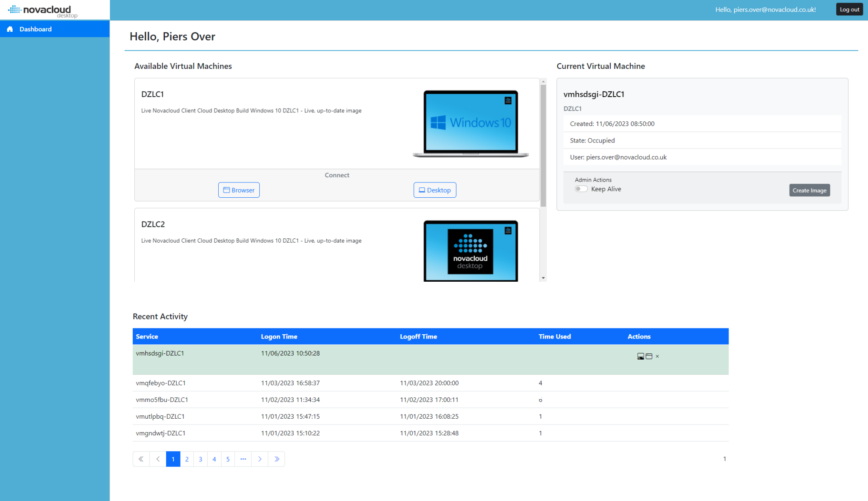Viewport: 868px width, 501px height.
Task: Click the Create Image admin button
Action: (x=809, y=190)
